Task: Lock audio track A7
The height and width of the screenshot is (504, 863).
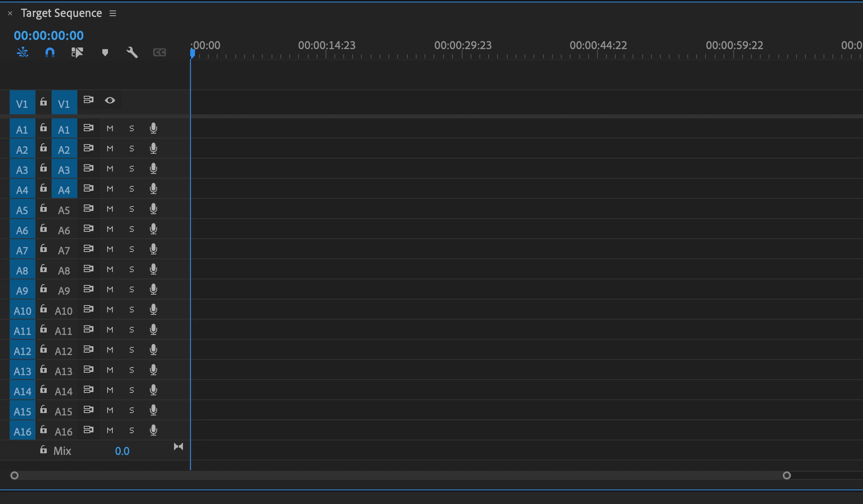Action: pyautogui.click(x=44, y=249)
